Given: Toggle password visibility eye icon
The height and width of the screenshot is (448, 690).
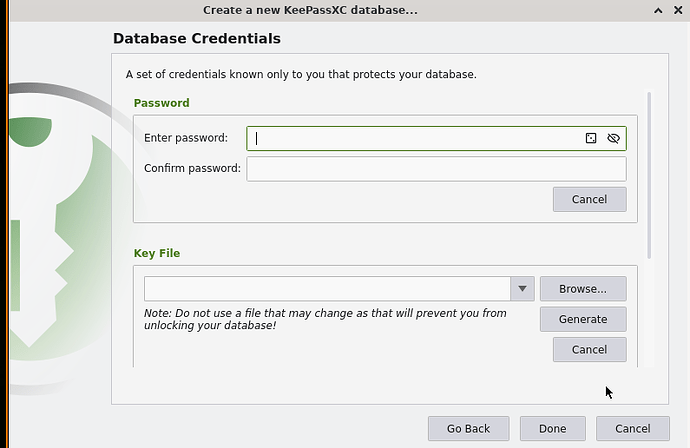Looking at the screenshot, I should 613,139.
